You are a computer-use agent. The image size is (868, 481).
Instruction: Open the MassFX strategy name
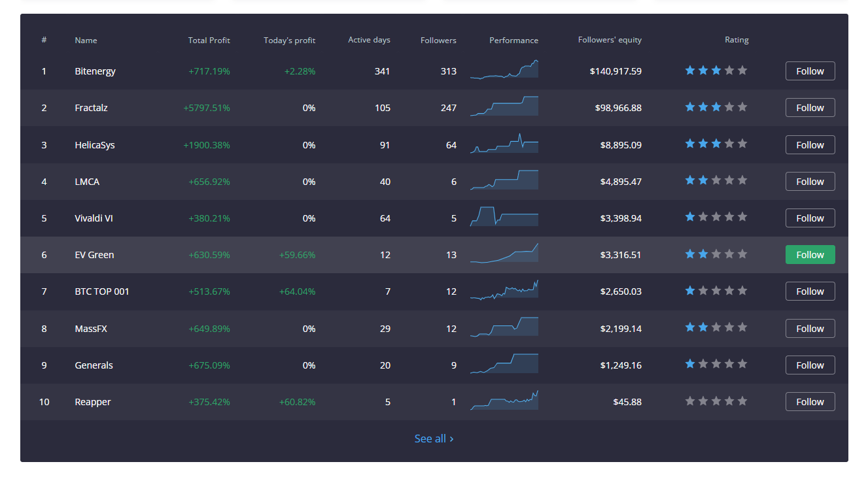[91, 329]
